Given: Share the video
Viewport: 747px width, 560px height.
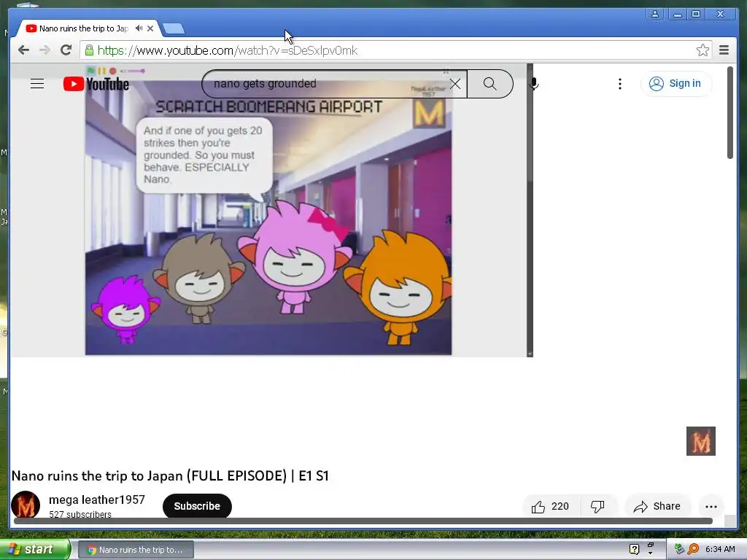Looking at the screenshot, I should point(657,506).
